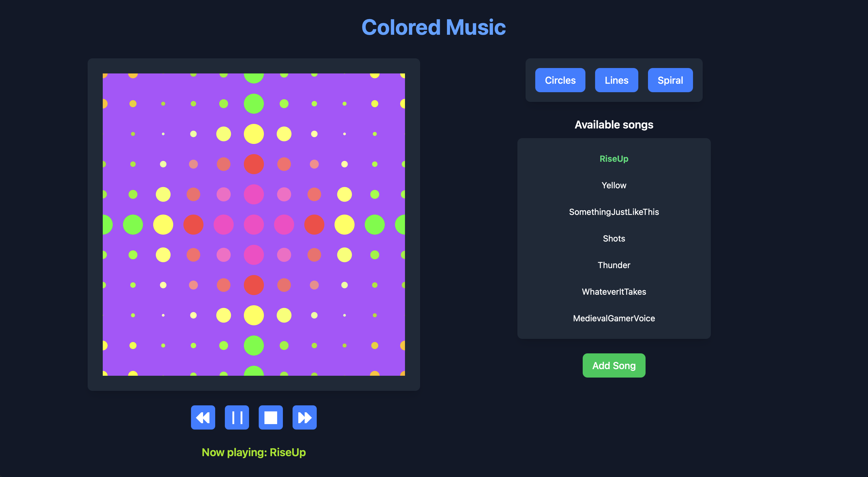Choose the Shots track

pos(614,238)
